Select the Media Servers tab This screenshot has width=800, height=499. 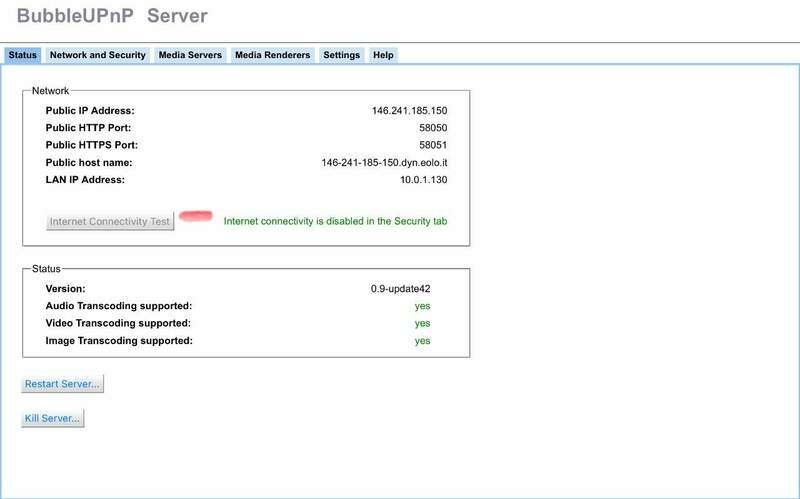190,55
